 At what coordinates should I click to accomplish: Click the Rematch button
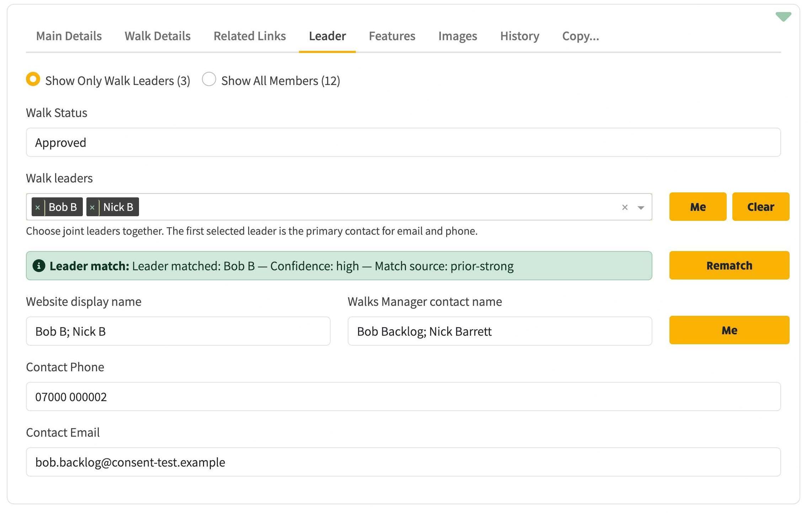point(729,265)
